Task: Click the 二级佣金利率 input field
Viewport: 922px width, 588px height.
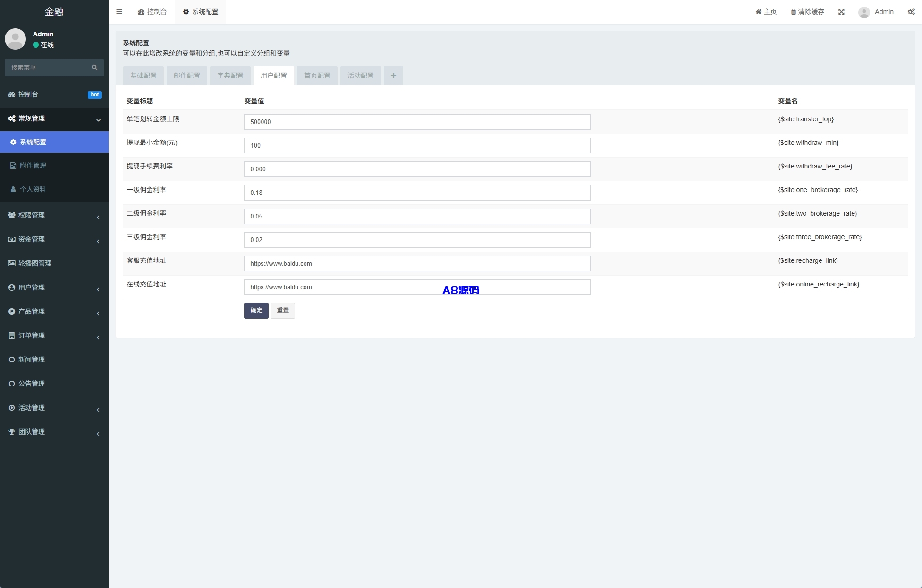Action: point(417,216)
